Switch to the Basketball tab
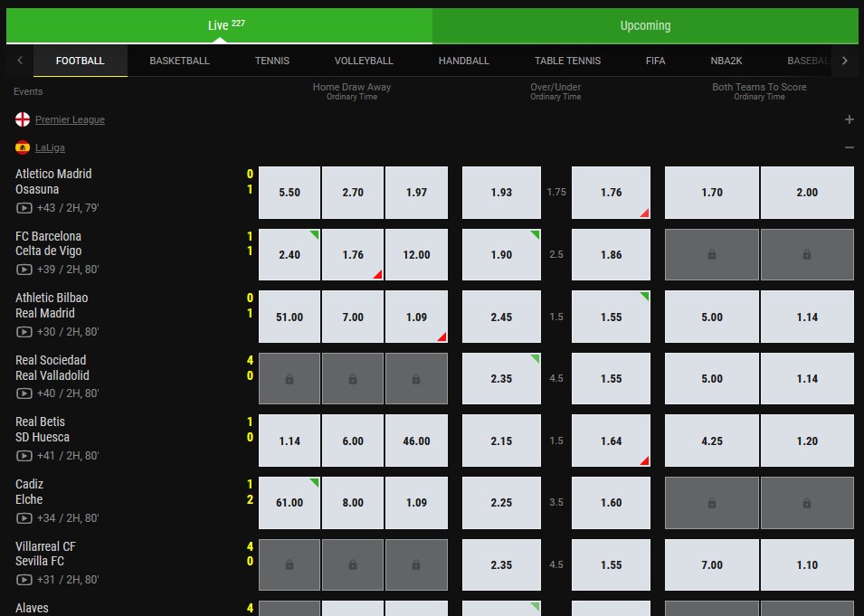This screenshot has height=616, width=864. point(178,61)
